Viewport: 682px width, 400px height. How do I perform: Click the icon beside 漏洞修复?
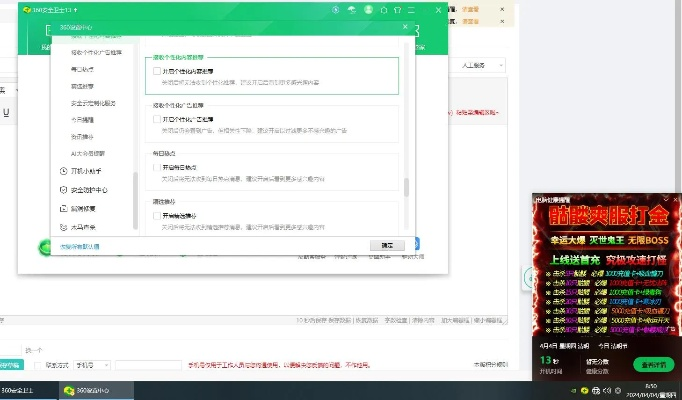click(x=64, y=208)
